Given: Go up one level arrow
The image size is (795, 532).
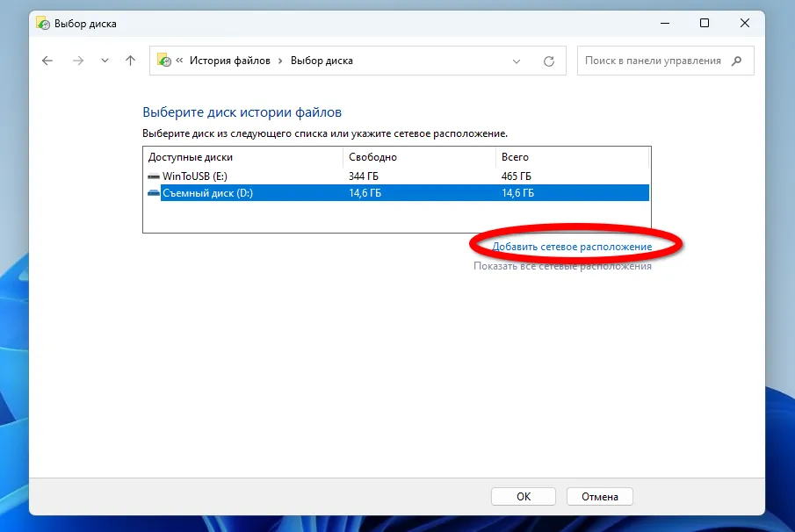Looking at the screenshot, I should pyautogui.click(x=131, y=61).
